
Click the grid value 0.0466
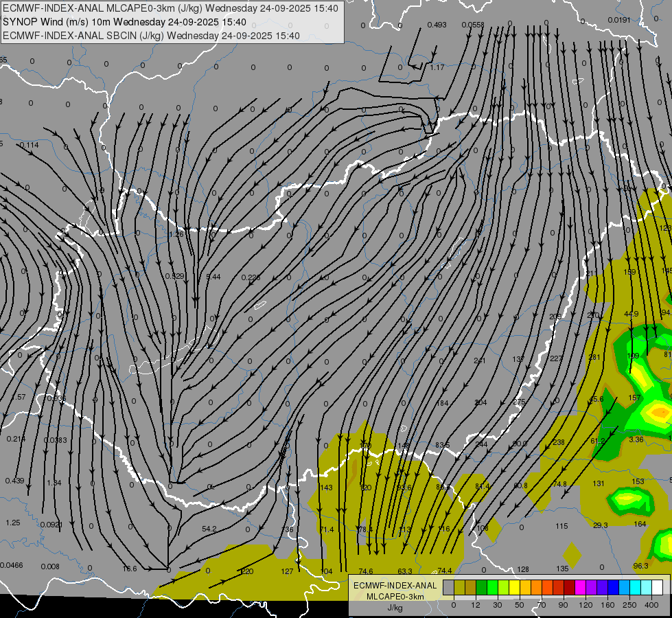click(x=12, y=565)
